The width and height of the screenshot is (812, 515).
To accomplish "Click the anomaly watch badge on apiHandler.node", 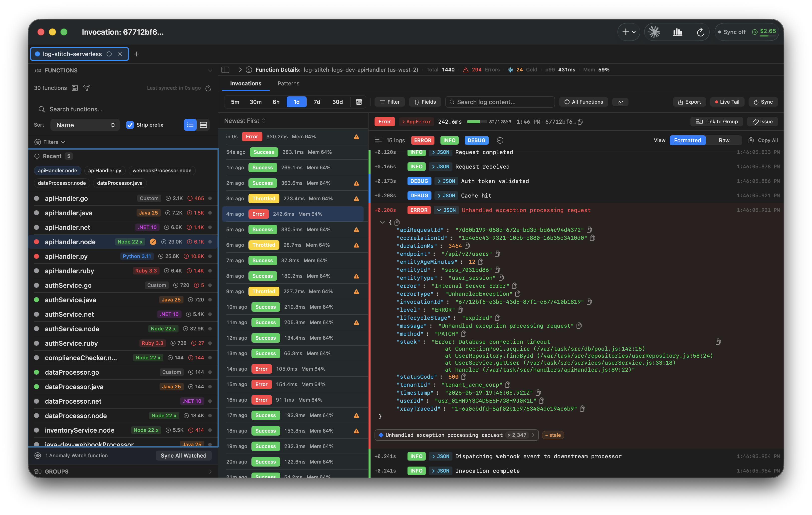I will point(153,242).
